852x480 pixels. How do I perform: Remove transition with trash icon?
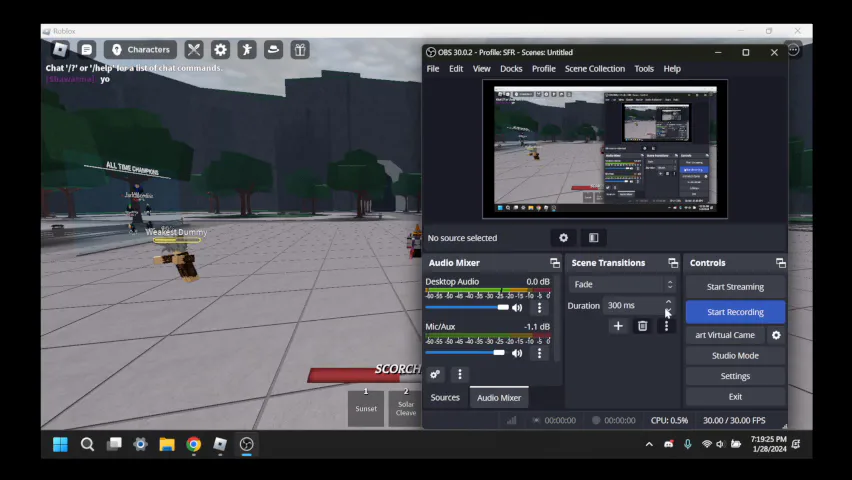[x=642, y=326]
